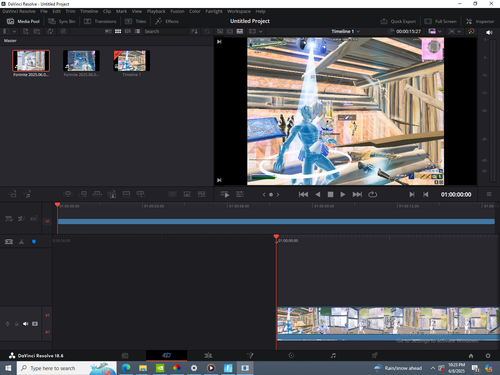Select the first Fortnite clip thumbnail
500x375 pixels.
coord(31,61)
